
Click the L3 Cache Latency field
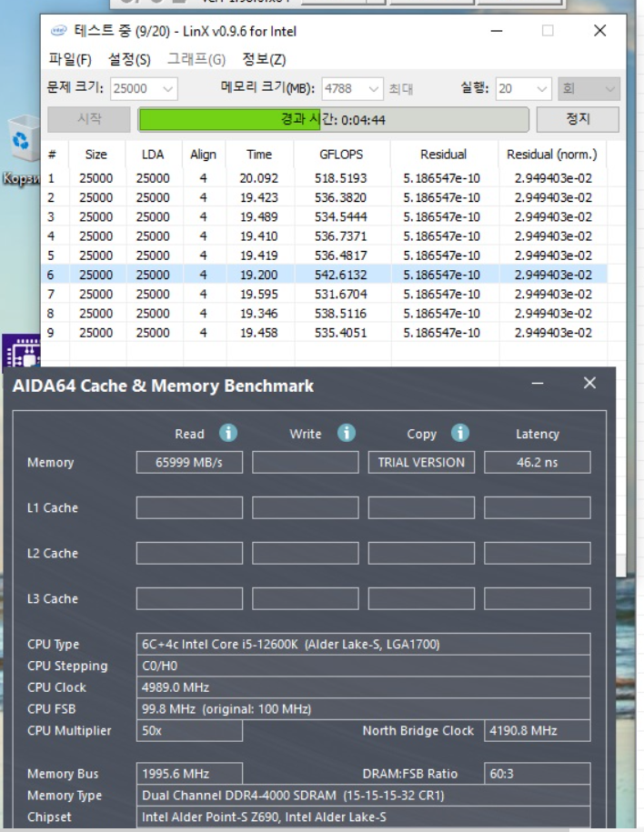click(x=538, y=598)
